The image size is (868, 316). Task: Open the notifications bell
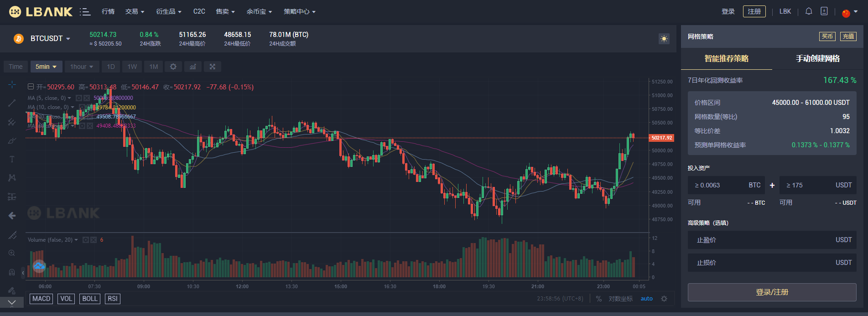pyautogui.click(x=809, y=11)
